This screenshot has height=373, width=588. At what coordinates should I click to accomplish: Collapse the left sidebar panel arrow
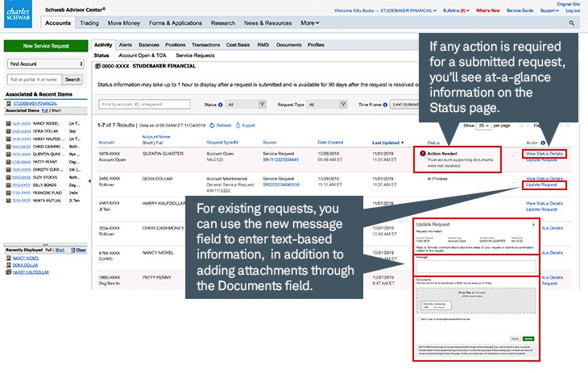[89, 181]
